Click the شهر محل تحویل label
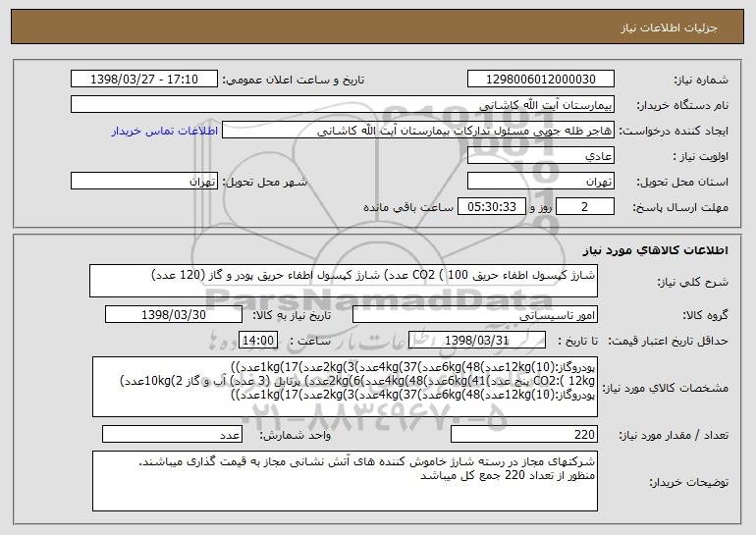Image resolution: width=756 pixels, height=535 pixels. (x=264, y=183)
